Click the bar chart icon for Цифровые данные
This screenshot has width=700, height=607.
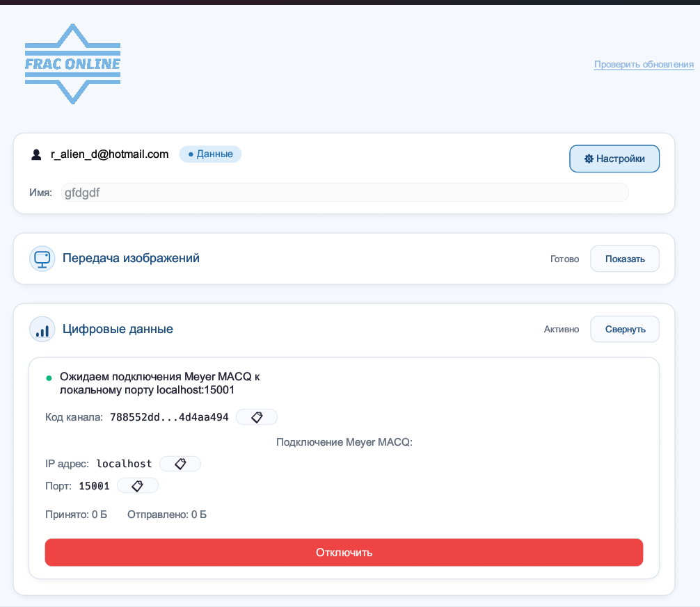pyautogui.click(x=42, y=330)
